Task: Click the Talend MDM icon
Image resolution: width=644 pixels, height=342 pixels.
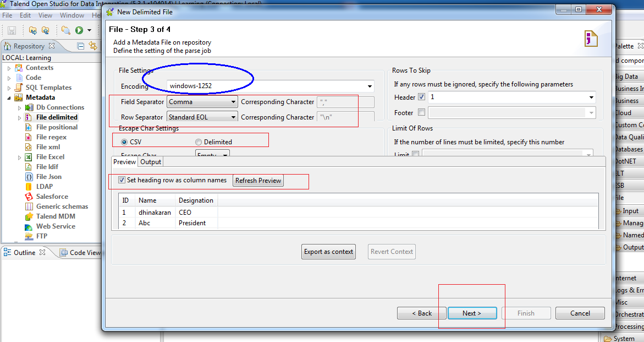Action: 29,216
